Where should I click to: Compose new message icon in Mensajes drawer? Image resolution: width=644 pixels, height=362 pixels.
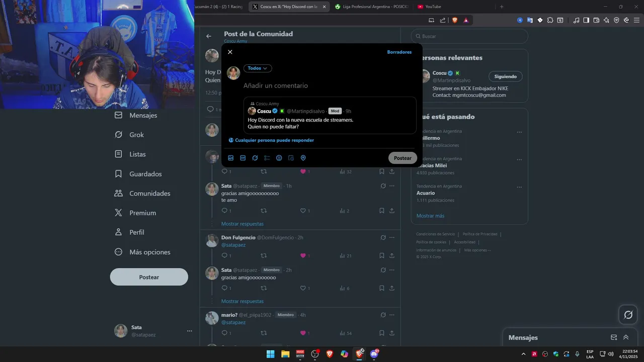[x=614, y=337]
